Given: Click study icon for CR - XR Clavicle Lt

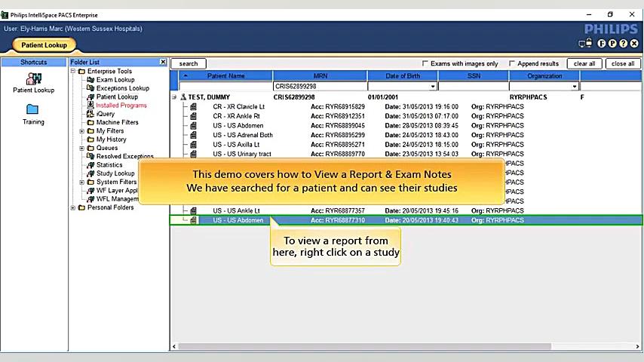Looking at the screenshot, I should click(x=193, y=106).
